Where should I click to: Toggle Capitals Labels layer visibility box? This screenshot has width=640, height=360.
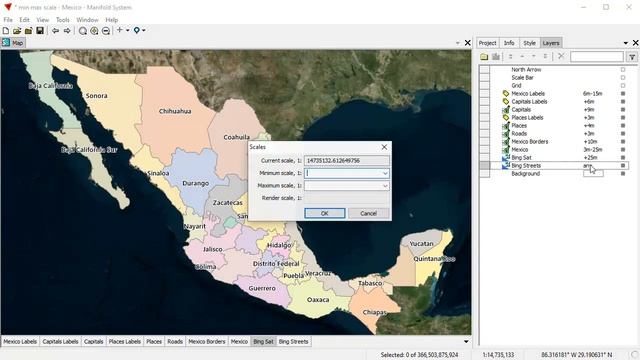coord(623,101)
